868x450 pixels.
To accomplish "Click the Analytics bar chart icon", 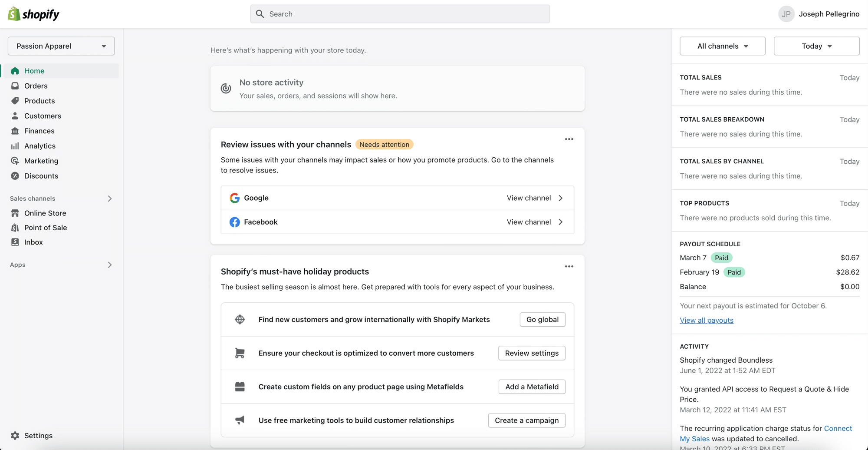I will (x=15, y=146).
